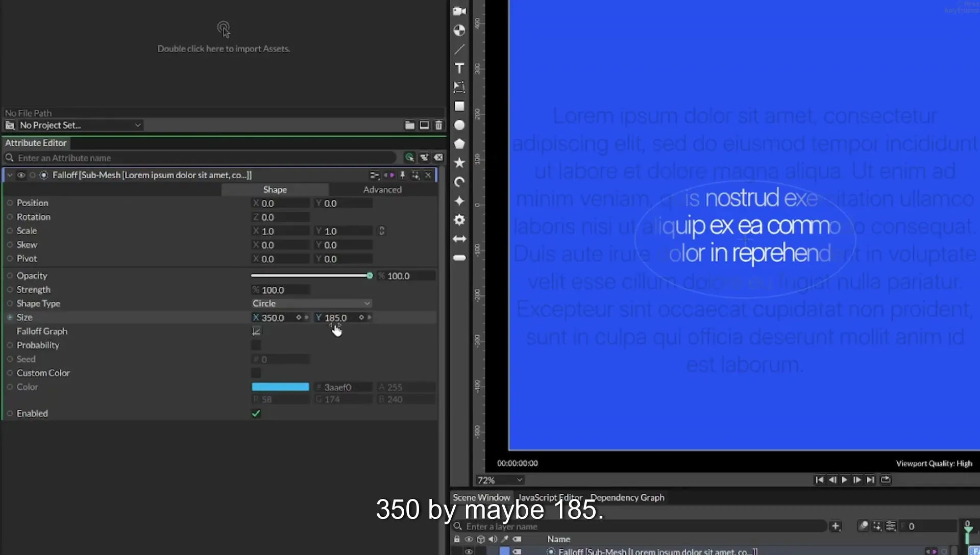This screenshot has height=555, width=980.
Task: Select the Camera tool in the toolbar
Action: pos(459,11)
